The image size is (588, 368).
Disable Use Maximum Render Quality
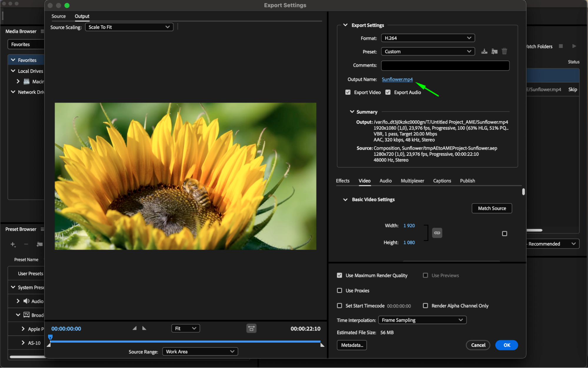coord(339,275)
